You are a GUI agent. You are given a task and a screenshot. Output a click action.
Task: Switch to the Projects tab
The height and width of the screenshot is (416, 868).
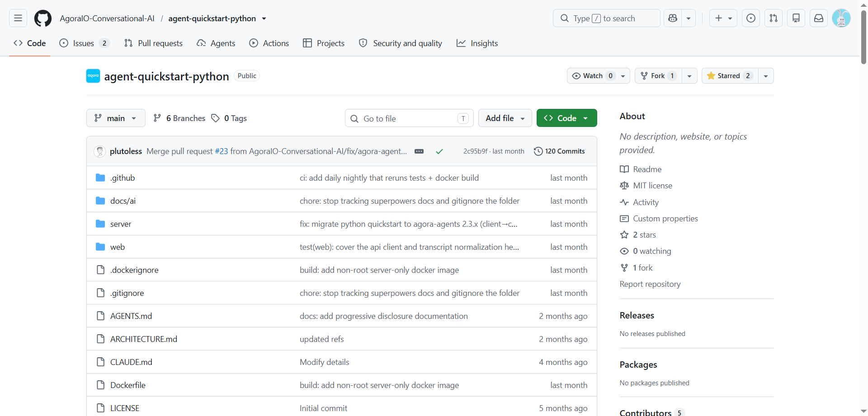coord(324,43)
